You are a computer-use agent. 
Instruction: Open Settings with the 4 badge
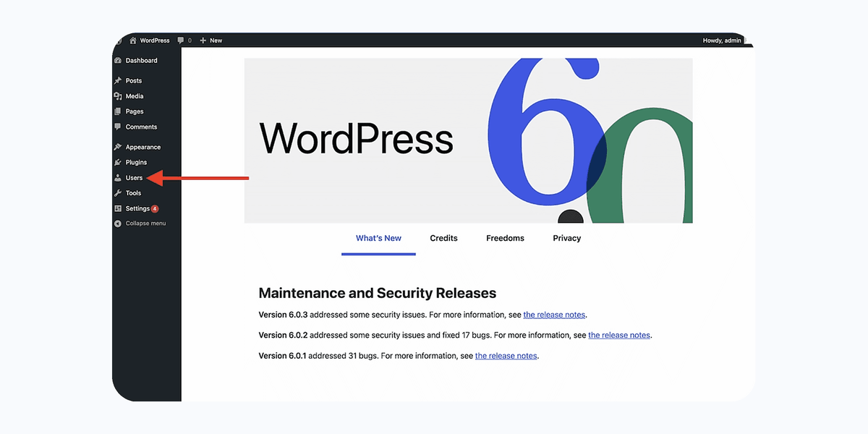tap(137, 208)
